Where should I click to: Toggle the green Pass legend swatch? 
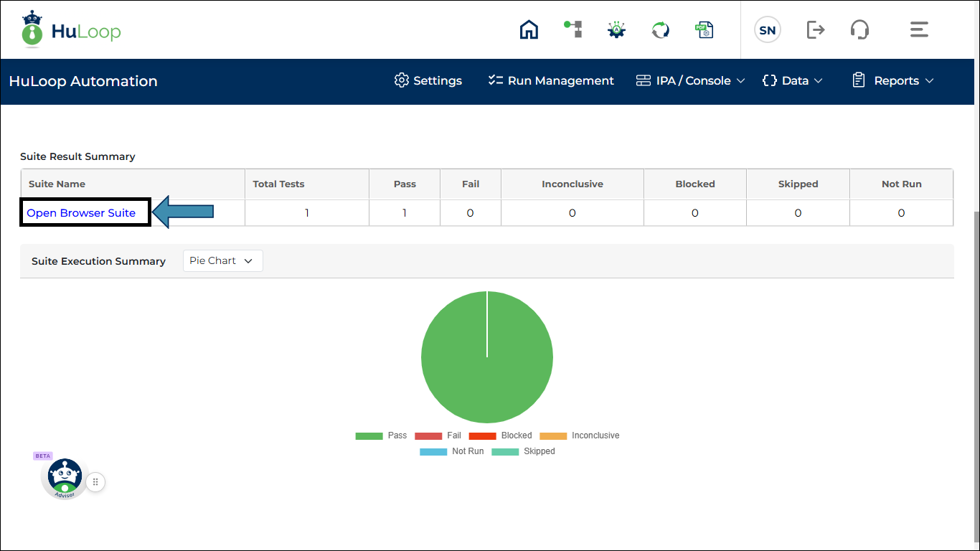pos(369,436)
